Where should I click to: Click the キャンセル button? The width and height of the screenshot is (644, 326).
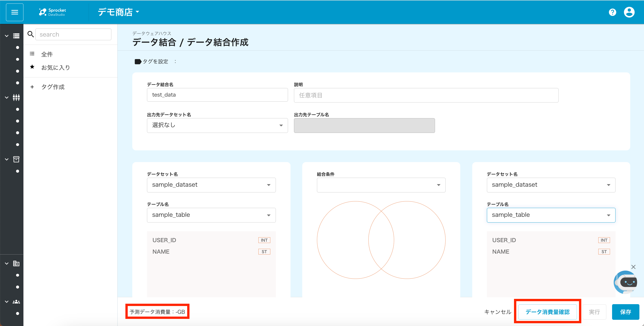(x=498, y=312)
